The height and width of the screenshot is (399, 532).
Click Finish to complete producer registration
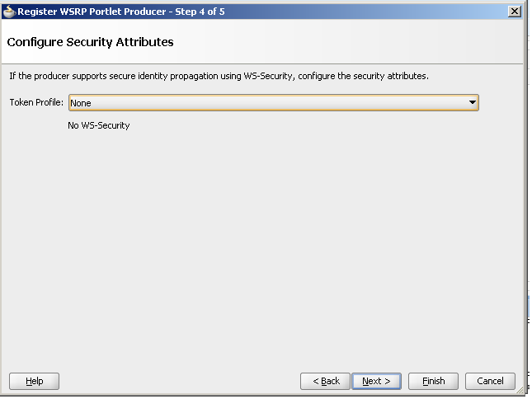tap(433, 382)
